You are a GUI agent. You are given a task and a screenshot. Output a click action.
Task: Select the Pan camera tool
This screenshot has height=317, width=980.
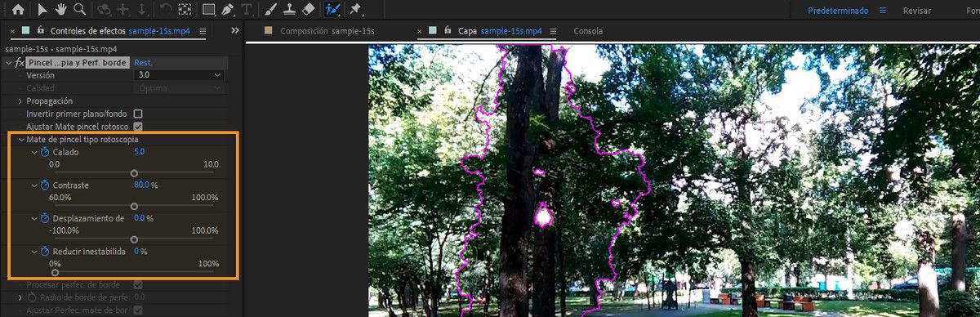click(123, 11)
